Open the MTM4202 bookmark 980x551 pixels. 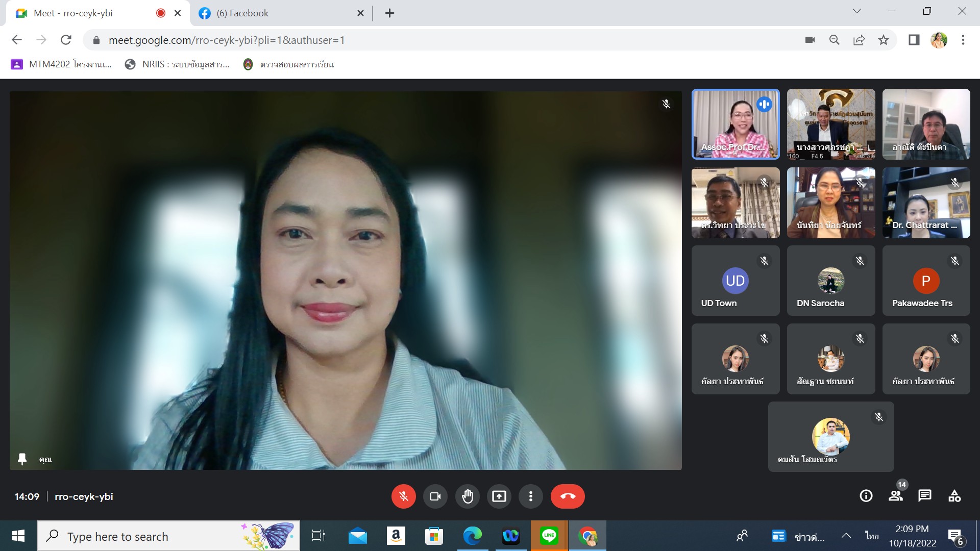point(61,64)
